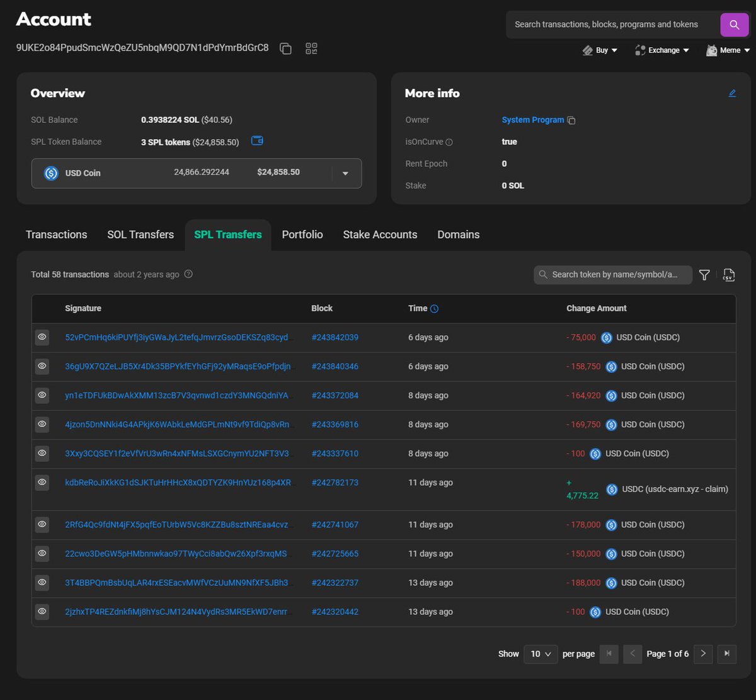Click the USDC icon in the -75,000 row
756x700 pixels.
606,338
